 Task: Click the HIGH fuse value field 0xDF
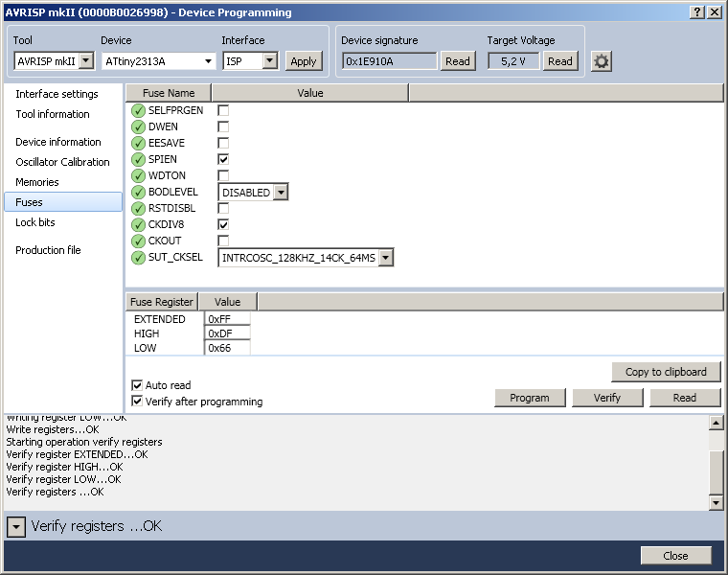coord(227,333)
